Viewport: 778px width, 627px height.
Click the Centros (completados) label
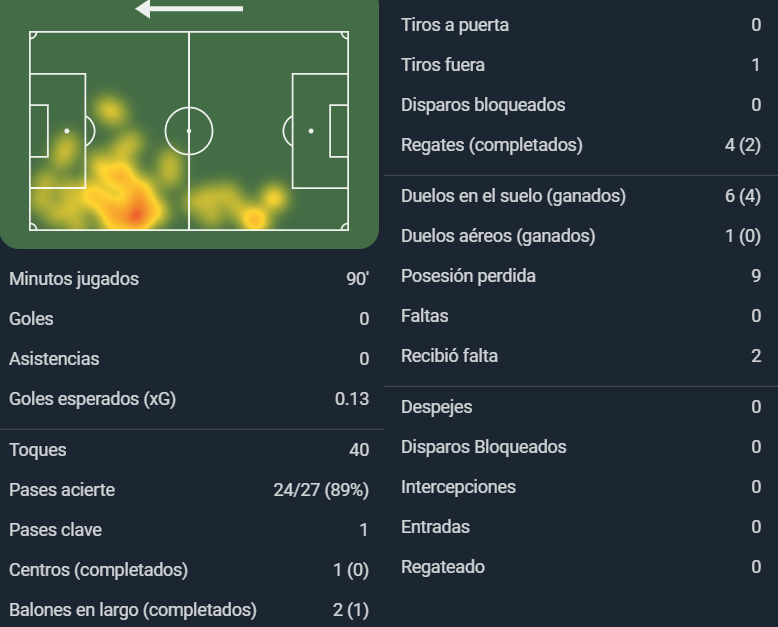[x=98, y=570]
